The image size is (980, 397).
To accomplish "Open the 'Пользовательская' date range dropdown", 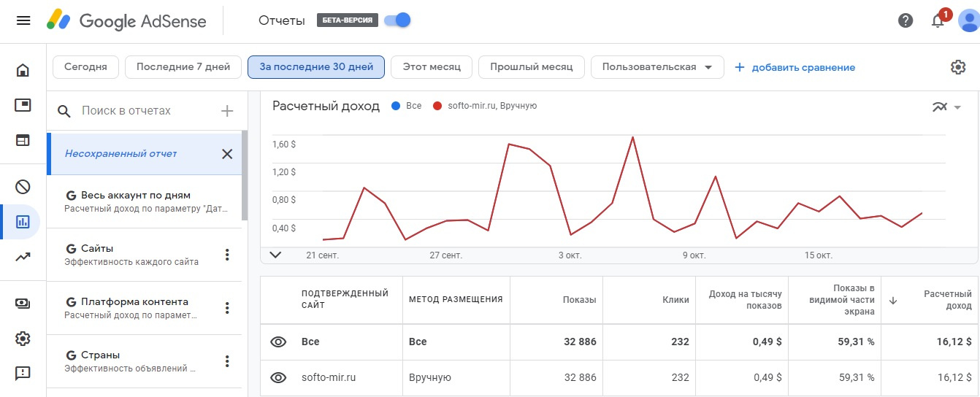I will pyautogui.click(x=656, y=67).
